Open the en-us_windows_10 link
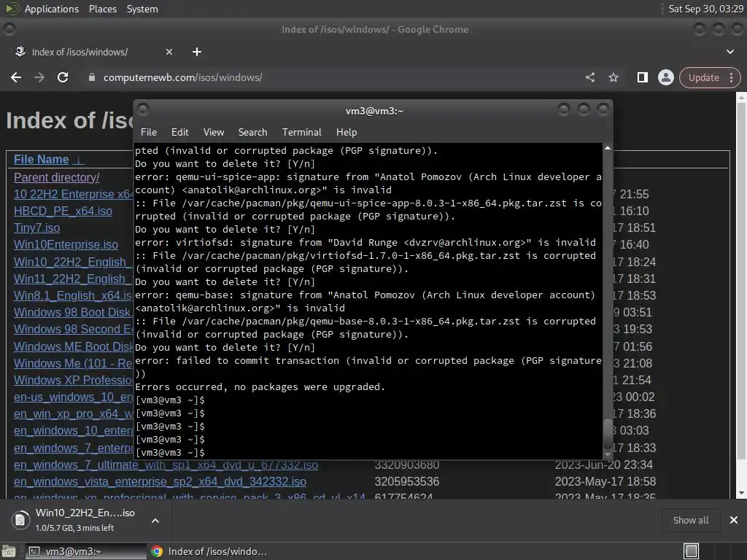 74,397
